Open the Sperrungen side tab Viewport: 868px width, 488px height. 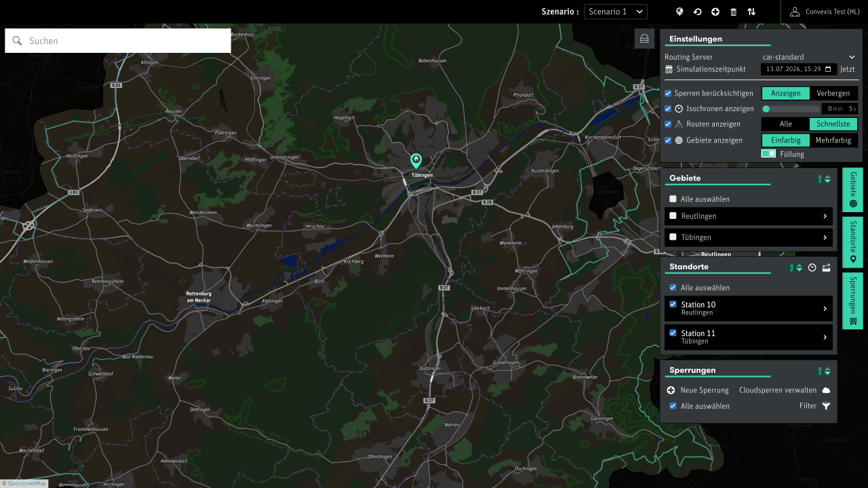click(852, 301)
